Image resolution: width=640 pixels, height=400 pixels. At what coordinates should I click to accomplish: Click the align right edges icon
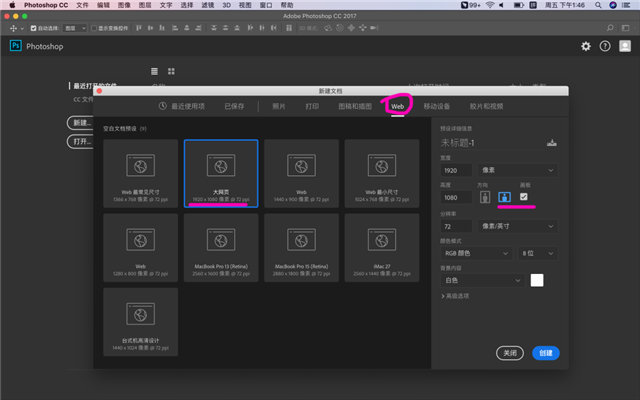click(198, 28)
